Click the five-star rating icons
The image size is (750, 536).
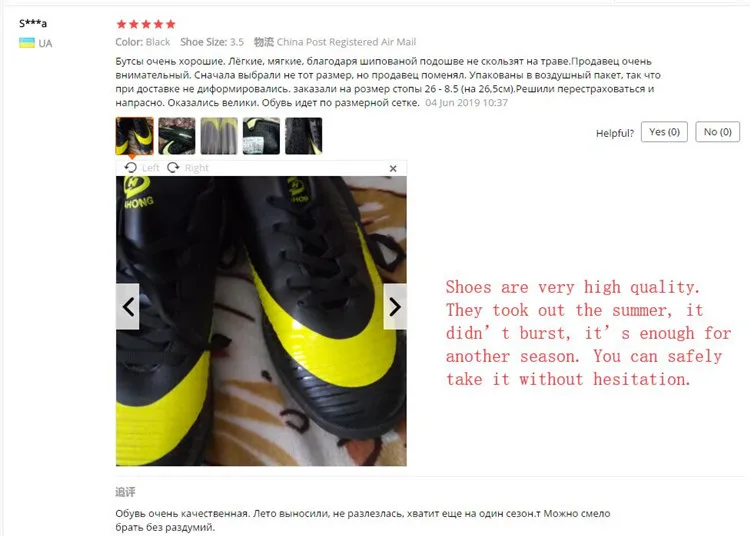pyautogui.click(x=146, y=24)
